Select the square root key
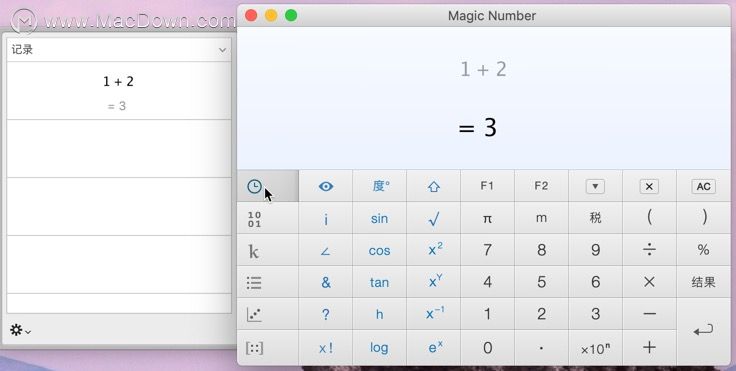The image size is (736, 371). (x=434, y=218)
